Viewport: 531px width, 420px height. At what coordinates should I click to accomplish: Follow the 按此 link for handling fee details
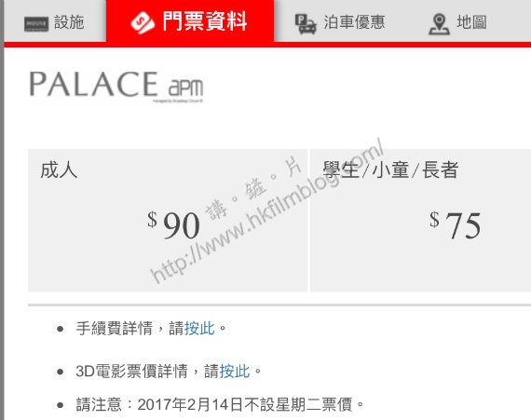tap(199, 329)
